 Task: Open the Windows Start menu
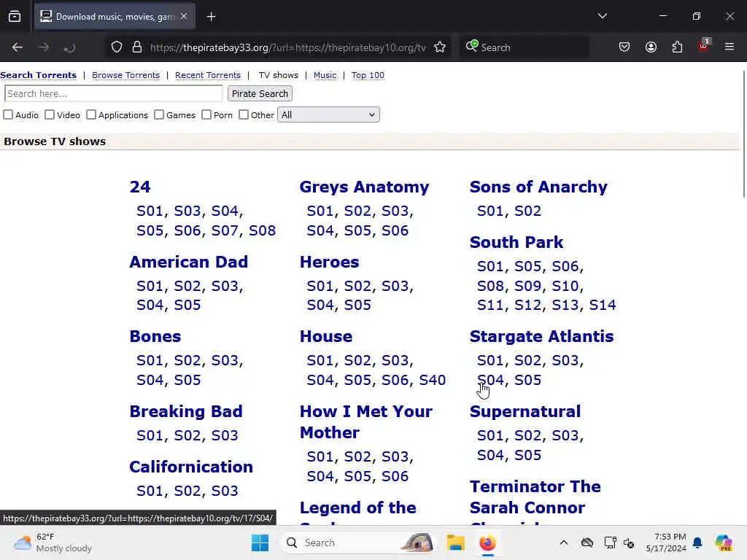coord(260,542)
